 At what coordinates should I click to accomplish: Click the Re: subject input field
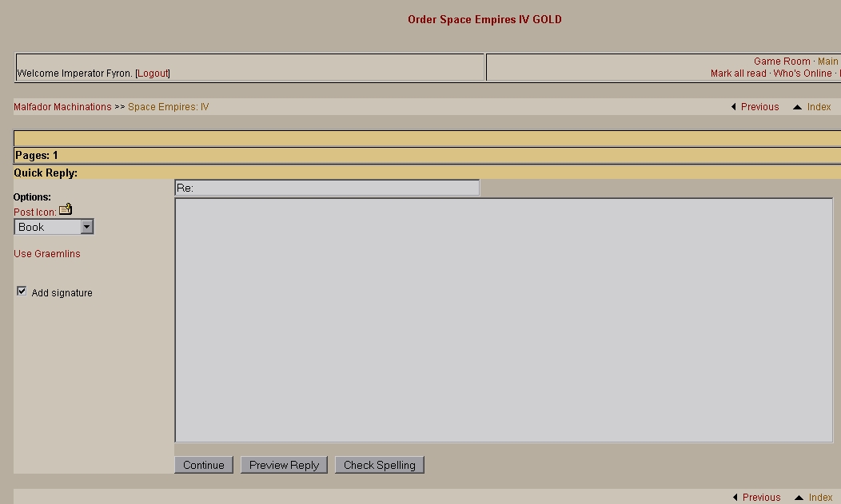tap(327, 188)
